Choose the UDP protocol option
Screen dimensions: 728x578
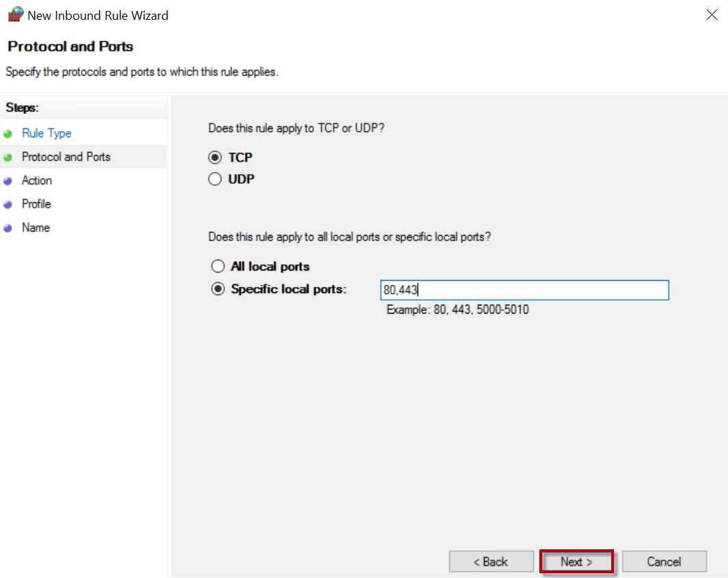[215, 180]
